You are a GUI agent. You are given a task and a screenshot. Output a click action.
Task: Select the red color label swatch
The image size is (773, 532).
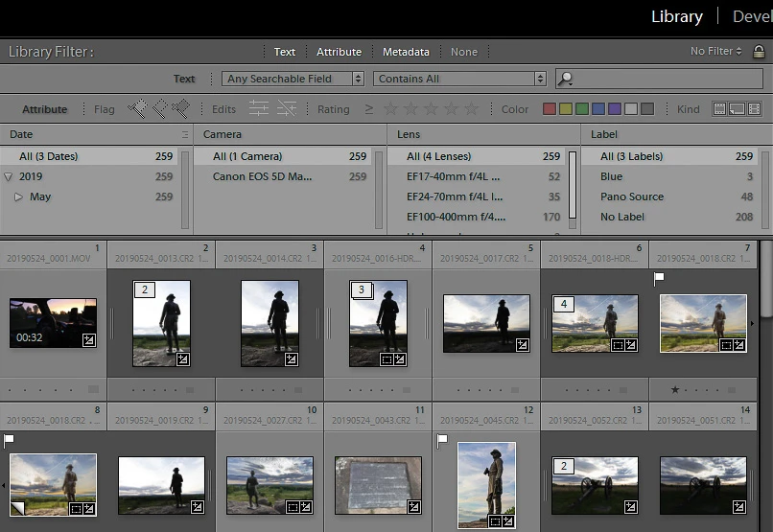[550, 109]
